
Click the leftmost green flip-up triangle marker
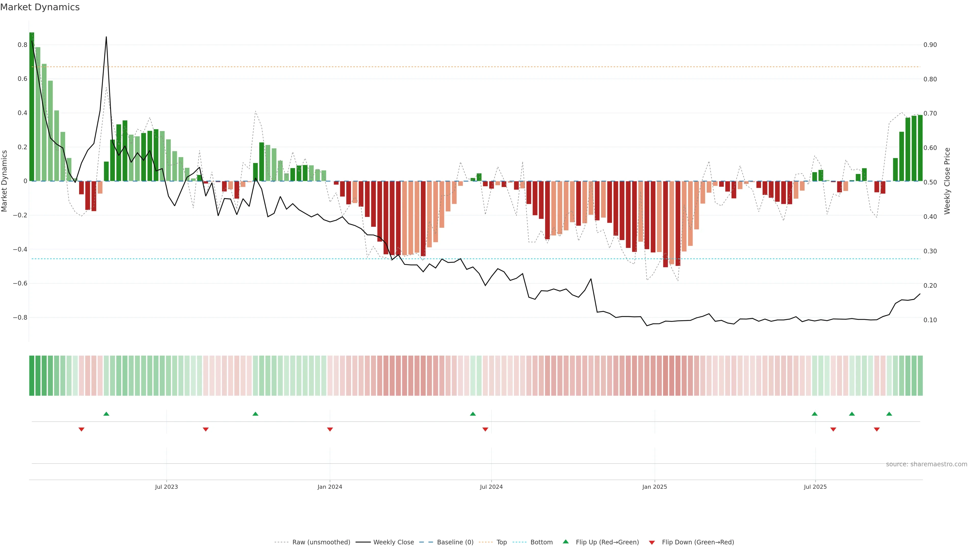[106, 414]
